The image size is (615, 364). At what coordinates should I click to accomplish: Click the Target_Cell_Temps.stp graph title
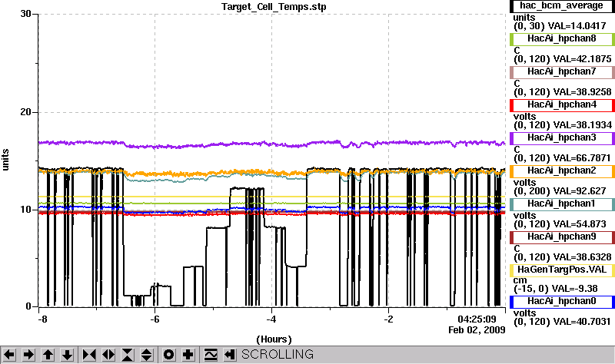pyautogui.click(x=274, y=7)
